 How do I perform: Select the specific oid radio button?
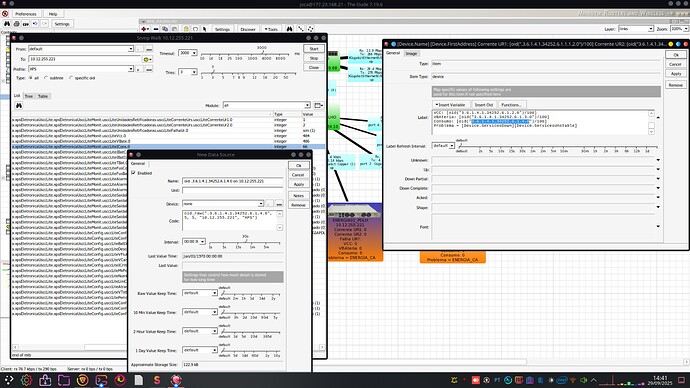pos(71,78)
